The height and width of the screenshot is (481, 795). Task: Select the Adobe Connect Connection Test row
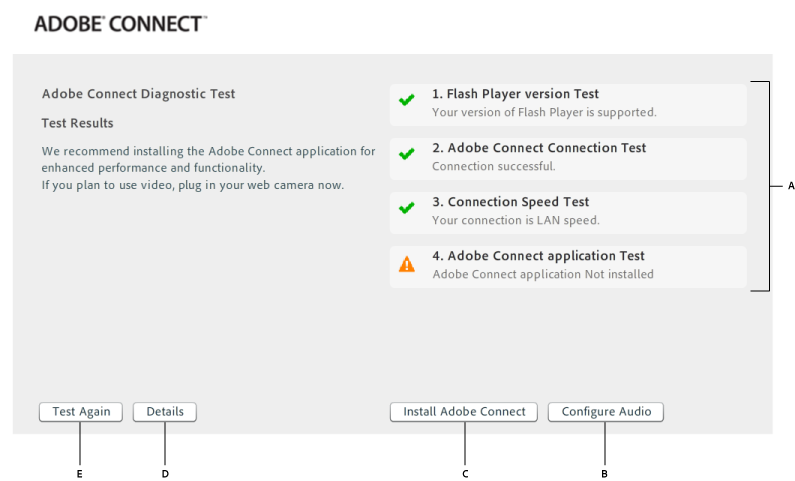568,159
